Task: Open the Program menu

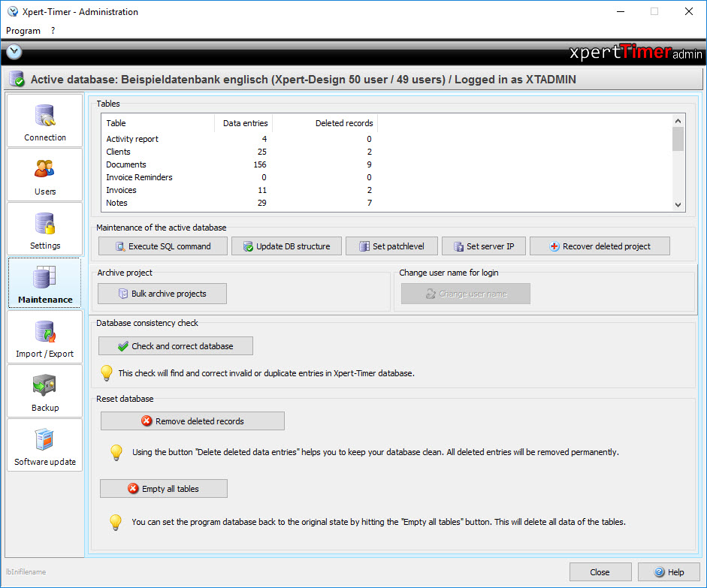Action: [23, 31]
